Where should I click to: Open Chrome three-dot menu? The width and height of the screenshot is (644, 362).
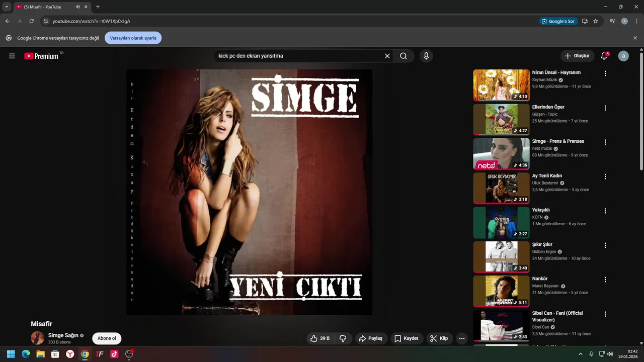[x=636, y=21]
